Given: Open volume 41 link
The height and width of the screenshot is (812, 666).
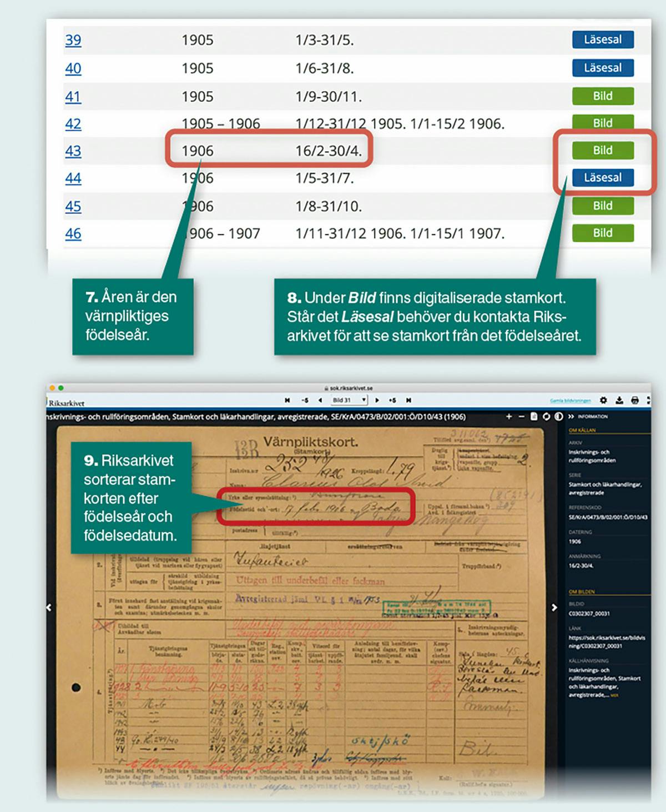Looking at the screenshot, I should 73,97.
